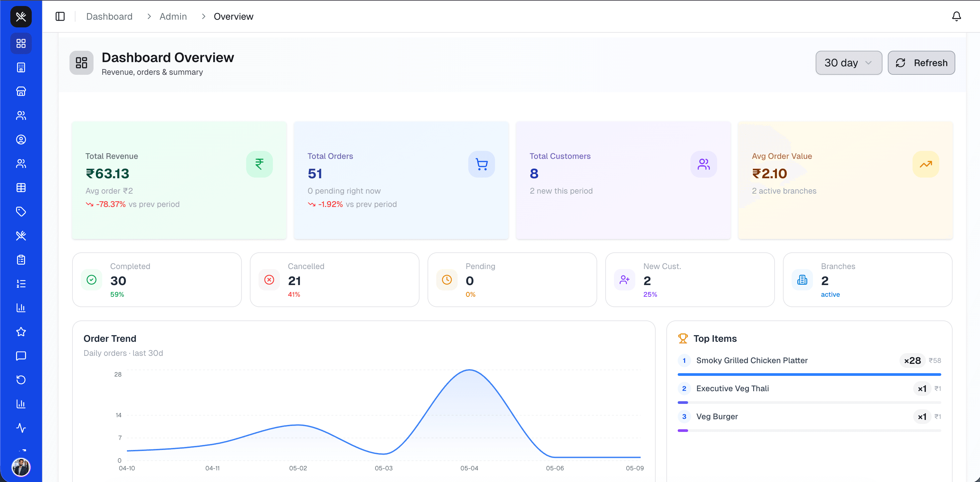Image resolution: width=980 pixels, height=482 pixels.
Task: Click the Cancelled cross icon
Action: coord(269,280)
